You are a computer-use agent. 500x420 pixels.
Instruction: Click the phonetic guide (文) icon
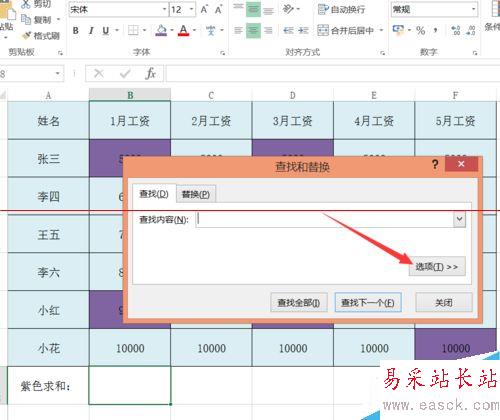click(x=211, y=31)
